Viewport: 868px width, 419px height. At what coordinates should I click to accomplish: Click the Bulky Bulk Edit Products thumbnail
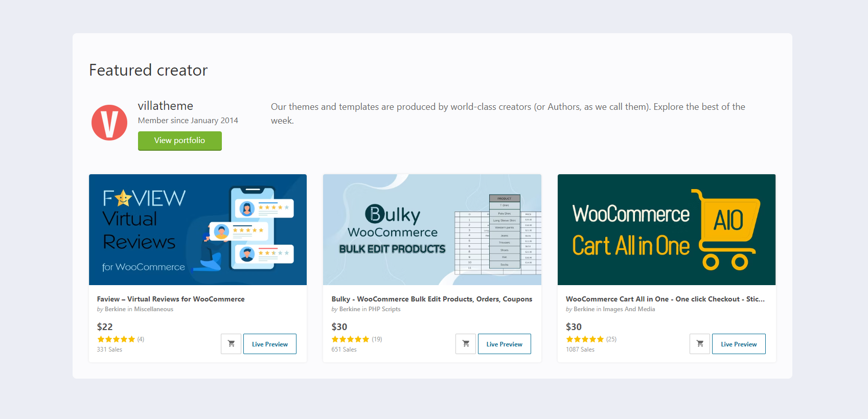pos(432,229)
